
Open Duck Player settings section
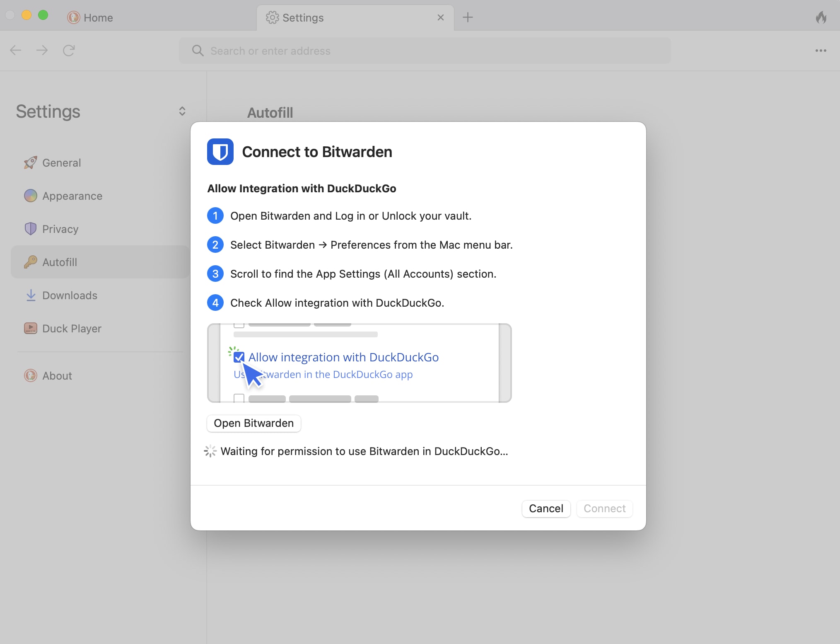click(72, 328)
